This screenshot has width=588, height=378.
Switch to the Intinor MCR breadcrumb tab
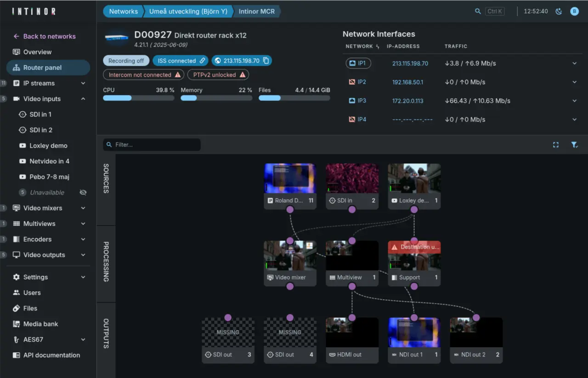point(256,11)
